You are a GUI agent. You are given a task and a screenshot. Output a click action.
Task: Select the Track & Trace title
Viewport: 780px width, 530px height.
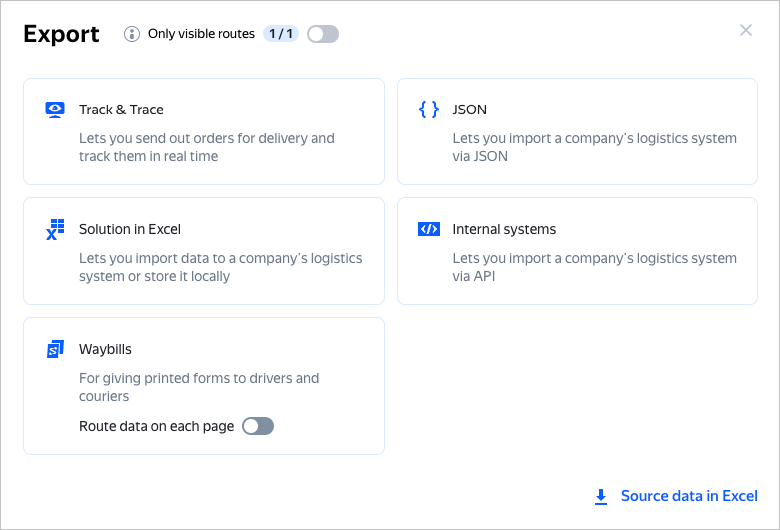click(121, 110)
